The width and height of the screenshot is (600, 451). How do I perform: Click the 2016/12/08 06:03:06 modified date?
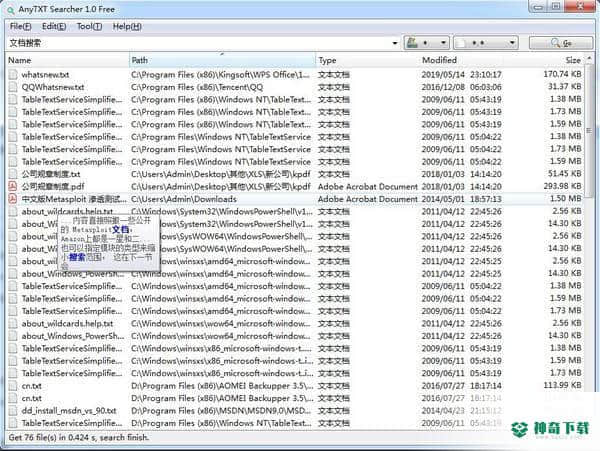[x=461, y=87]
